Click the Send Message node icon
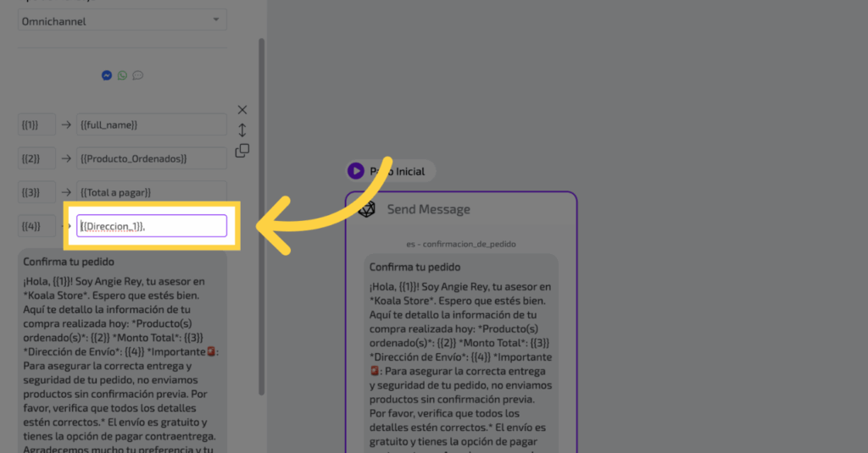This screenshot has height=453, width=868. coord(366,209)
